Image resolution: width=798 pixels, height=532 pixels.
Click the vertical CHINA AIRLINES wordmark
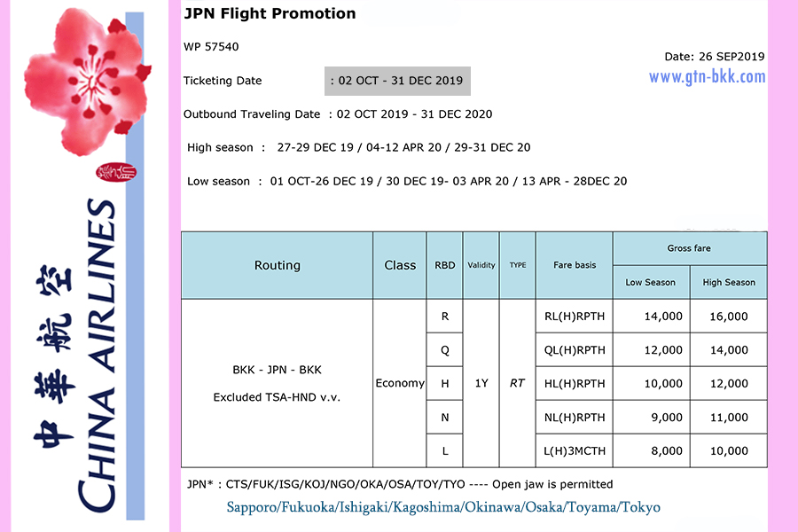click(96, 355)
